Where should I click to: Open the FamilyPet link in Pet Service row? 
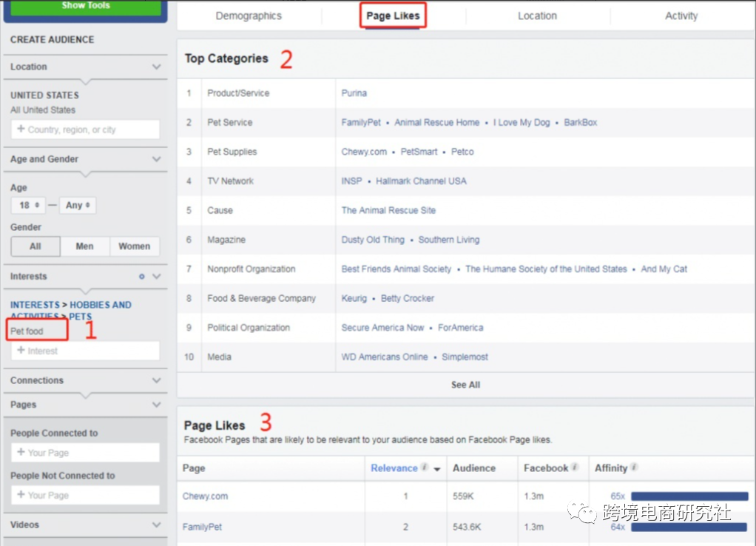361,123
